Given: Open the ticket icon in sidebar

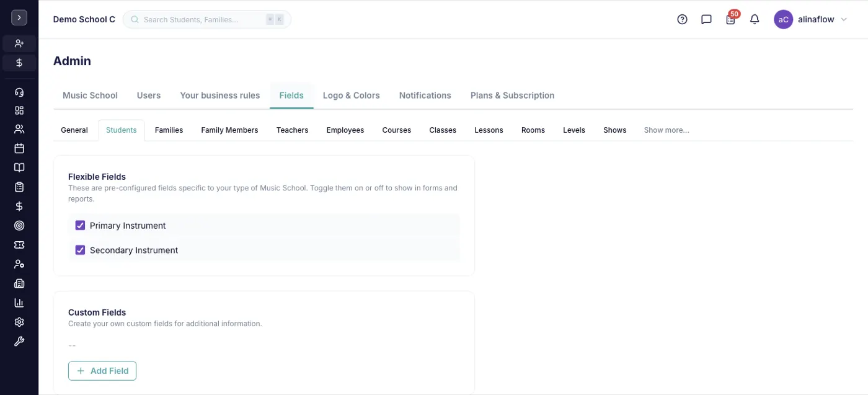Looking at the screenshot, I should [x=19, y=245].
